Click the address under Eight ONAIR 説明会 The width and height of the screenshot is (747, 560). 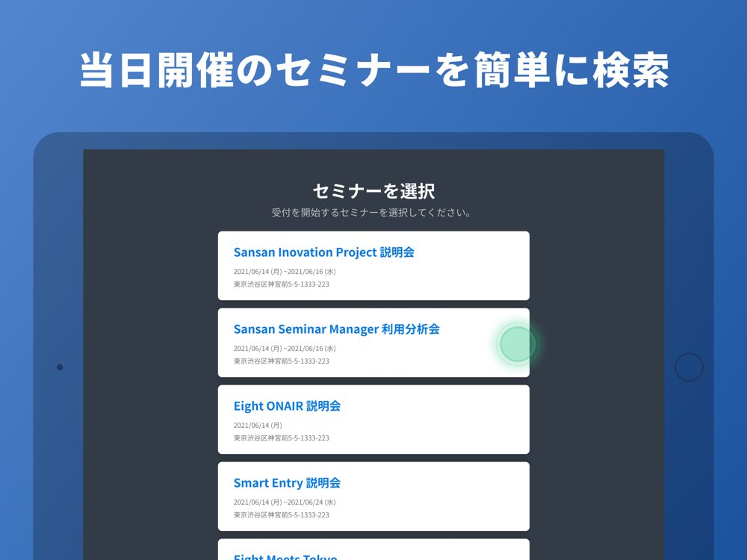[281, 438]
